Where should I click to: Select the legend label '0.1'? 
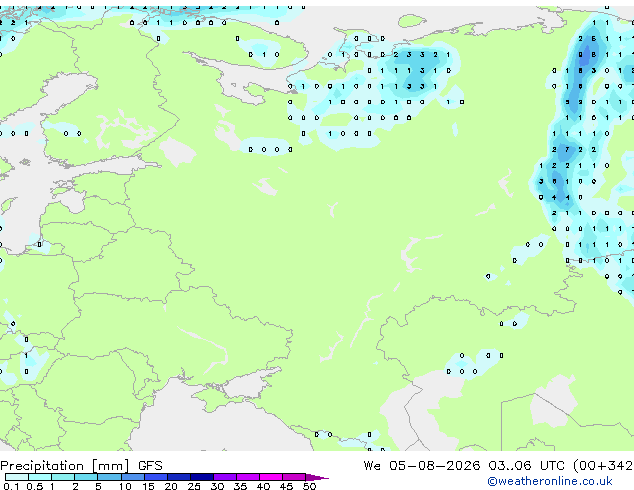coord(11,486)
